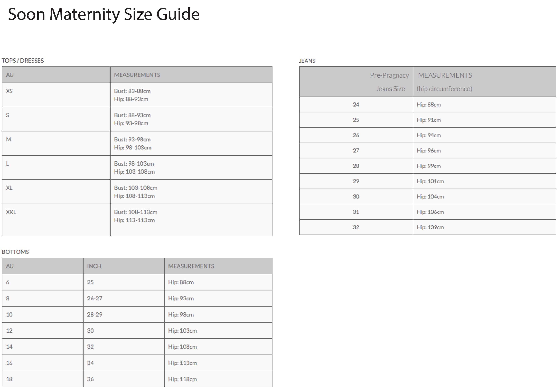The height and width of the screenshot is (392, 559).
Task: Click the hip circumference header text
Action: [444, 89]
